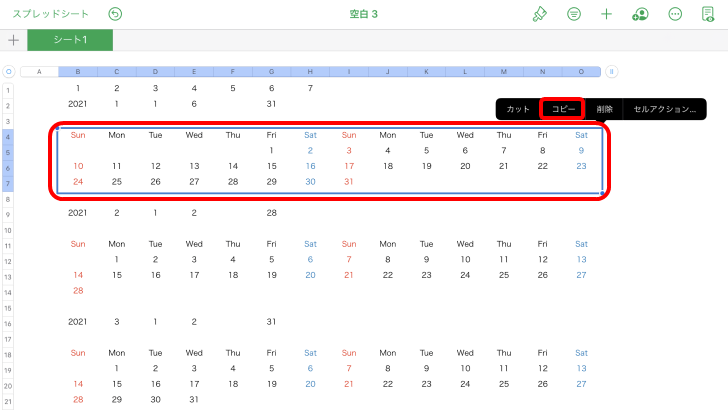Screen dimensions: 728x410
Task: Select row 21 header
Action: click(x=8, y=402)
